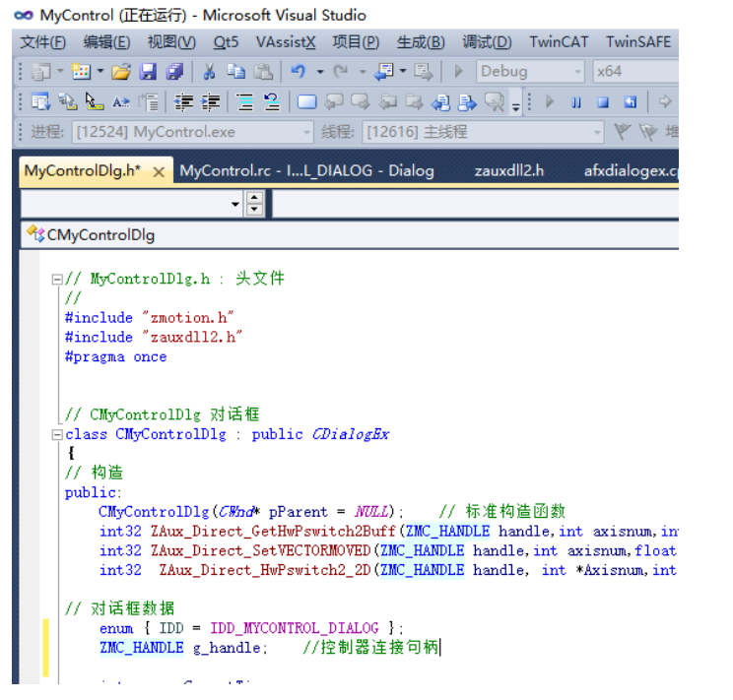Click the flag threads icon

(x=623, y=132)
